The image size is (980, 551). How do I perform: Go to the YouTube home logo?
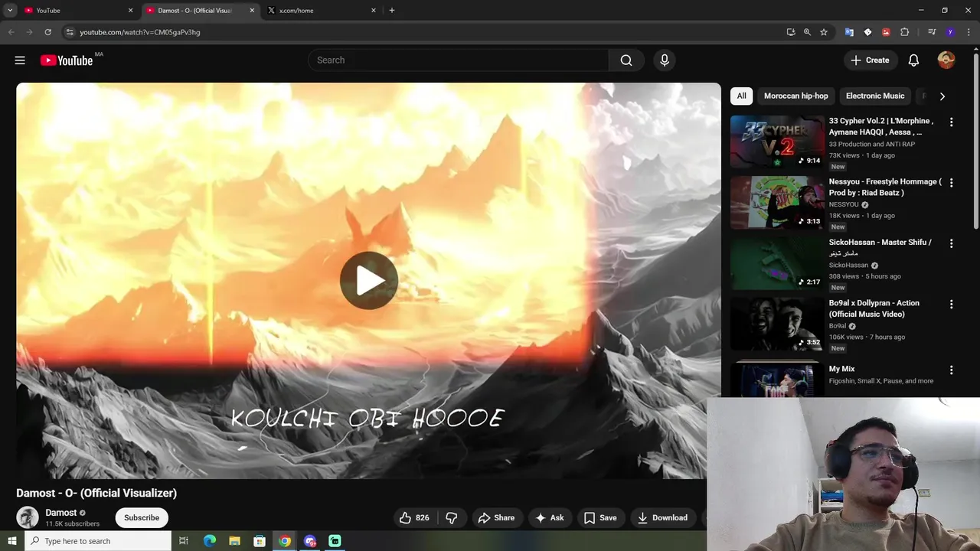[x=67, y=60]
